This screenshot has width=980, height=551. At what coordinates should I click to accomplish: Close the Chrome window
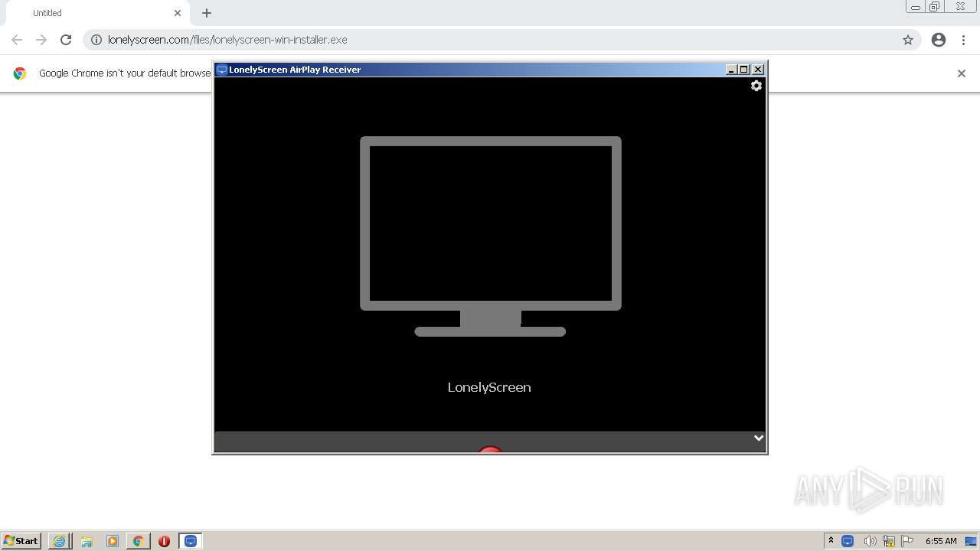[x=960, y=7]
